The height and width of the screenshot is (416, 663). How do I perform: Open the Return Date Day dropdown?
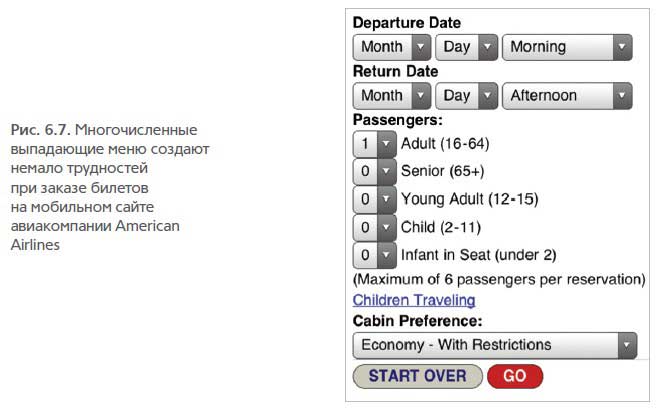[x=467, y=96]
